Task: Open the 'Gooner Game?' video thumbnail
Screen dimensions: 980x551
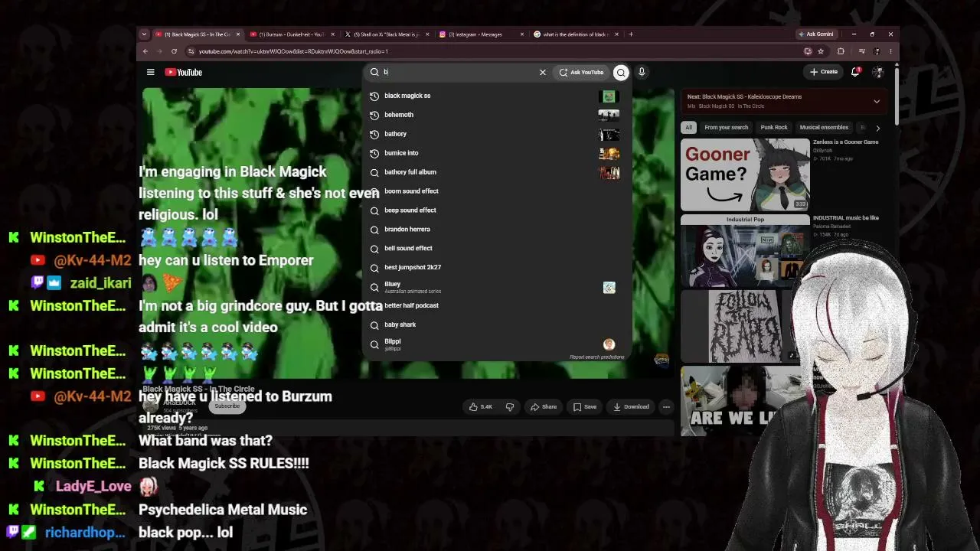Action: pyautogui.click(x=745, y=174)
